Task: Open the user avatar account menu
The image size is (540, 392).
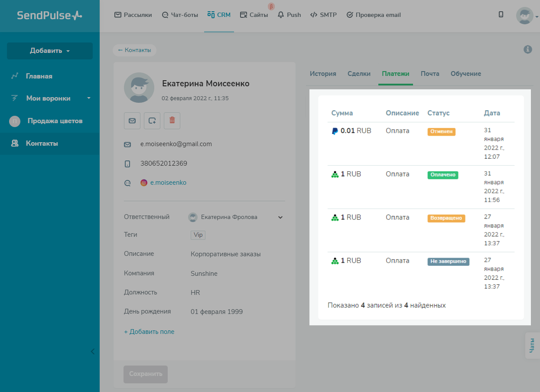Action: tap(526, 16)
